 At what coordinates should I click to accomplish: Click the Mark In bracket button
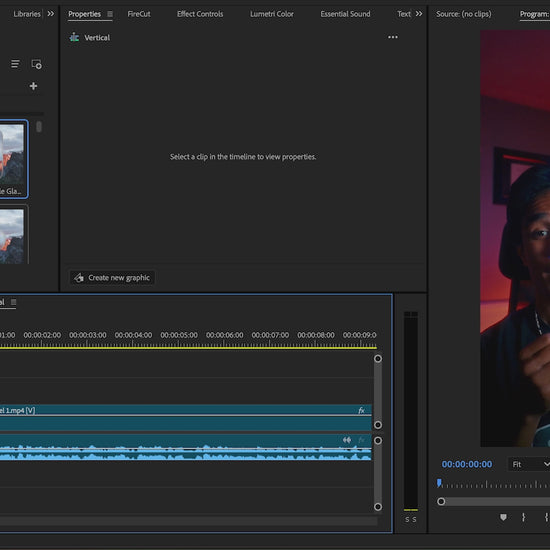(x=523, y=517)
